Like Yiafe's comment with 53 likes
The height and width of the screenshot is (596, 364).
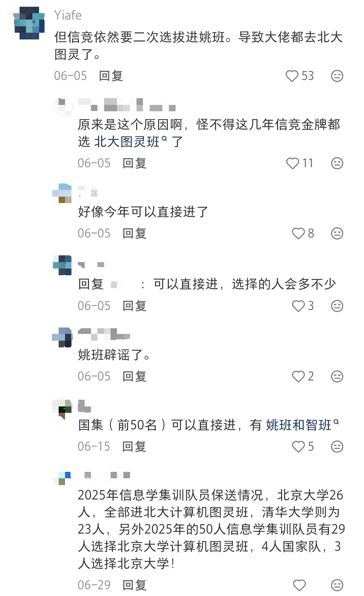click(x=292, y=76)
